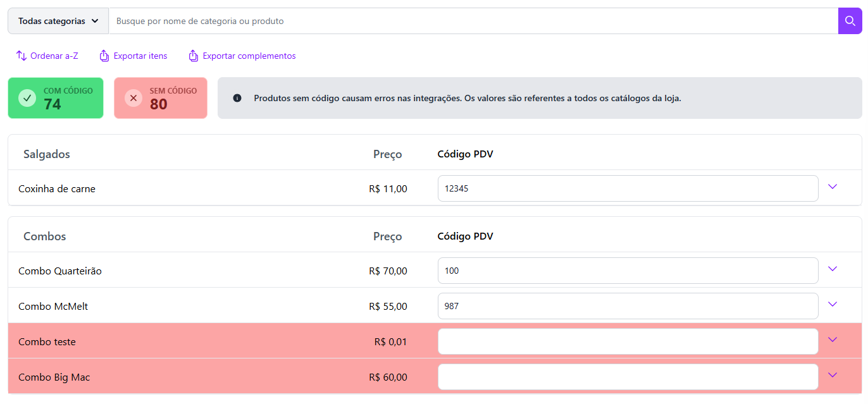Click the PDV code field for Combo Quarteirão
The height and width of the screenshot is (404, 868).
(x=628, y=271)
